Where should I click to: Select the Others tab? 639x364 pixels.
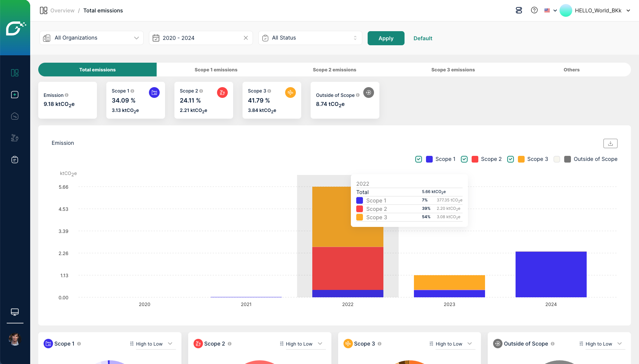571,70
